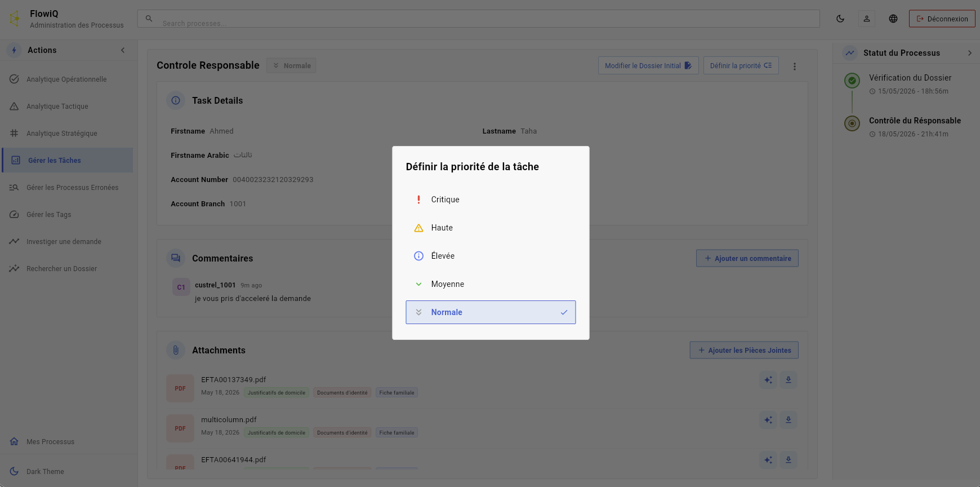Select Haute priority option
The width and height of the screenshot is (980, 487).
pyautogui.click(x=491, y=228)
